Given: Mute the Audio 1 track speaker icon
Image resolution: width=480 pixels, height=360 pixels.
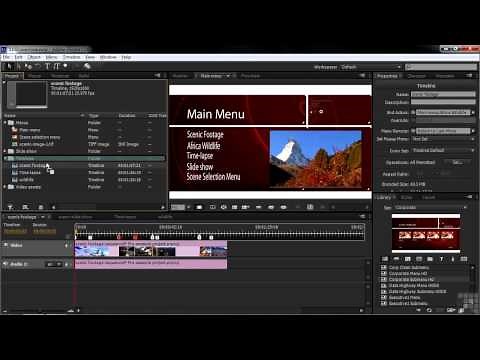Looking at the screenshot, I should click(6, 264).
